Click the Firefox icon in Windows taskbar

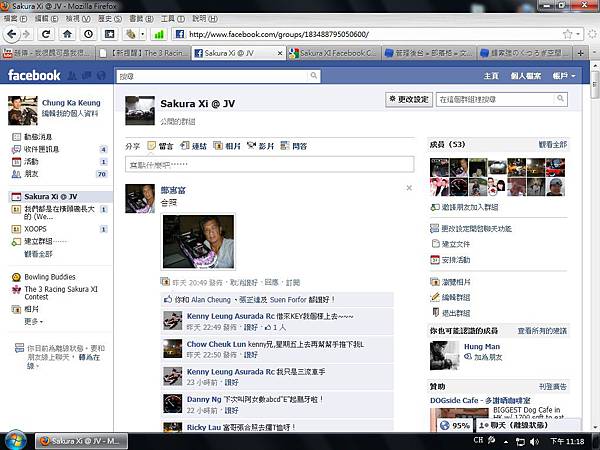click(x=45, y=441)
